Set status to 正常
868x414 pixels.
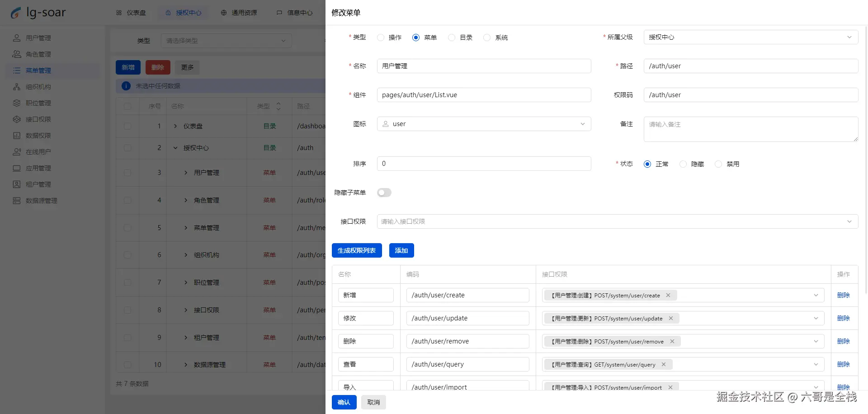[647, 164]
